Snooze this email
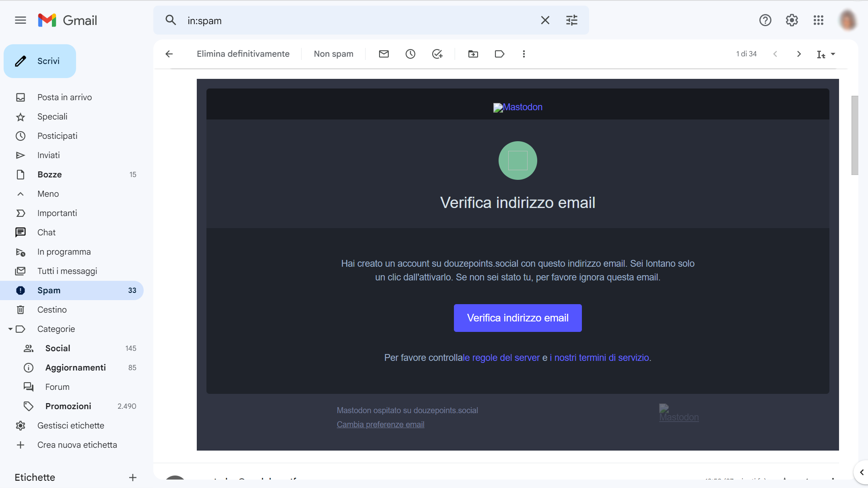Image resolution: width=868 pixels, height=488 pixels. [x=410, y=54]
